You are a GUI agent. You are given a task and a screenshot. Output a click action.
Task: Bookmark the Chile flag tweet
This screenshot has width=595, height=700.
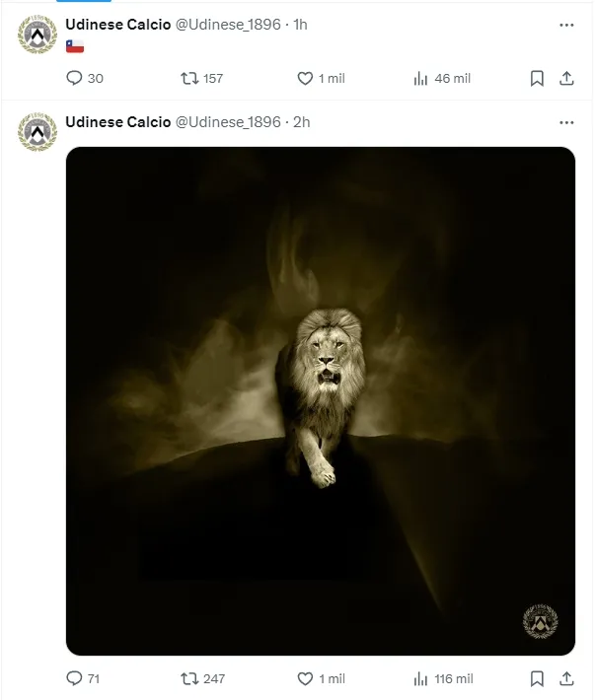[537, 79]
